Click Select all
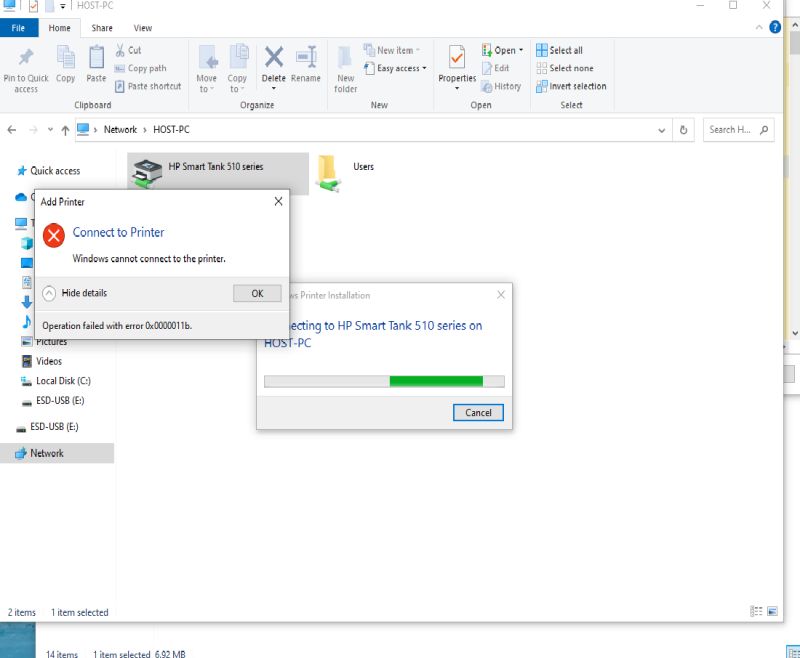Image resolution: width=800 pixels, height=658 pixels. [x=559, y=50]
